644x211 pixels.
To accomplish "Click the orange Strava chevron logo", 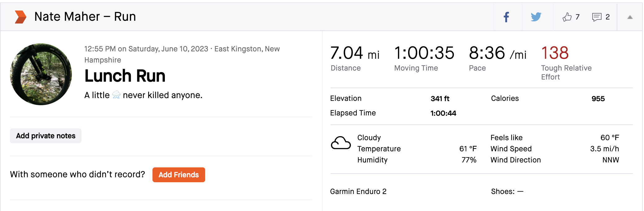I will click(x=20, y=17).
